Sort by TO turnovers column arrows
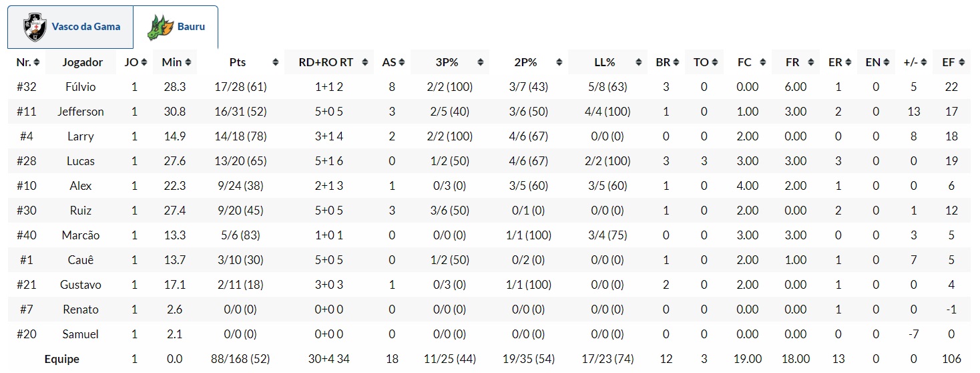 pos(714,62)
